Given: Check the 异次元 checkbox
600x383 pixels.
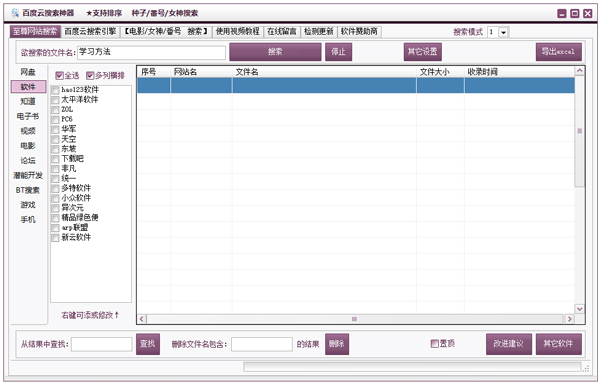Looking at the screenshot, I should (55, 209).
